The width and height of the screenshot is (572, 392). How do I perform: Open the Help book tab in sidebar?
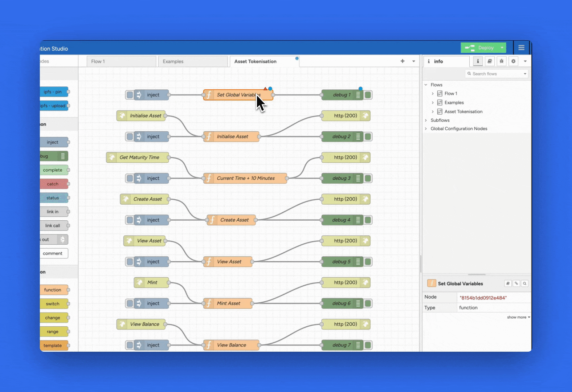[x=490, y=61]
